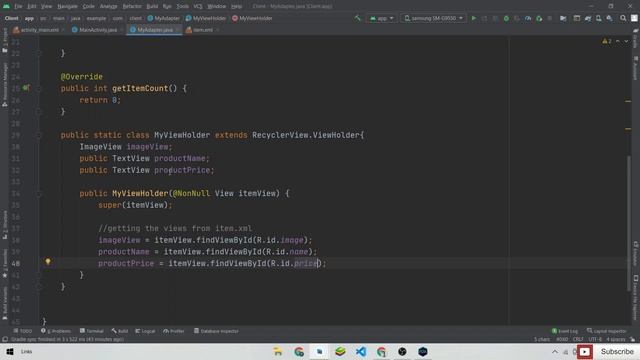Click the UTF-8 encoding in status bar

(595, 339)
